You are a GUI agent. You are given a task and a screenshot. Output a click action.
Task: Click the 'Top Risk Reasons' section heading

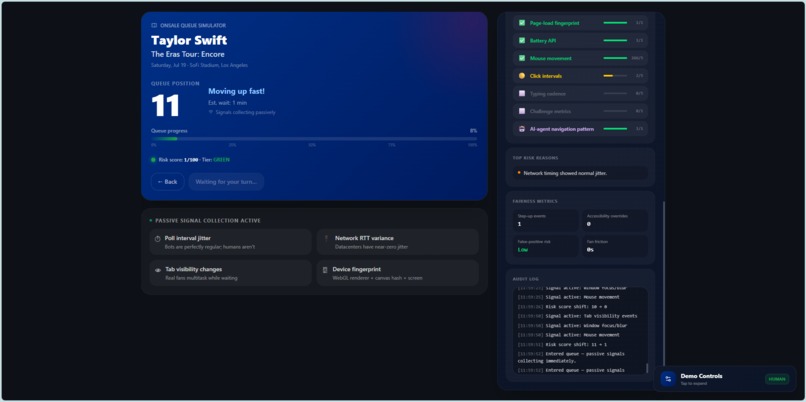click(x=535, y=158)
